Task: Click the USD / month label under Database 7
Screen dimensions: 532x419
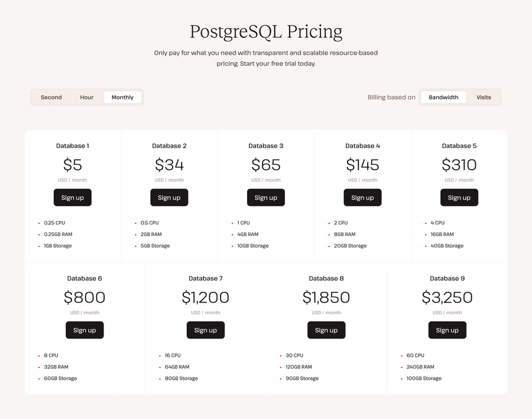Action: 206,312
